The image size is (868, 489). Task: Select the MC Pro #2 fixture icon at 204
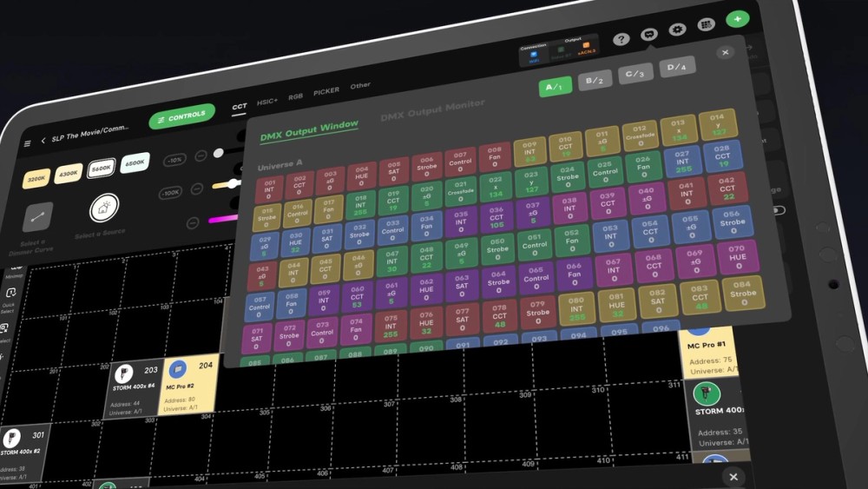click(178, 369)
